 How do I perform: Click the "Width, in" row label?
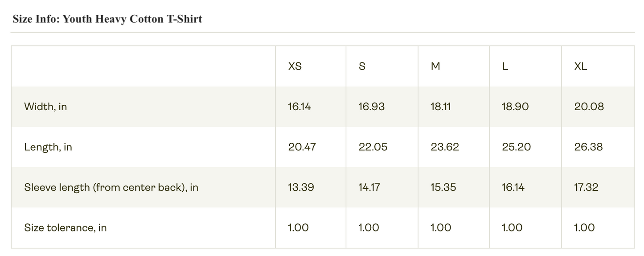pos(45,107)
